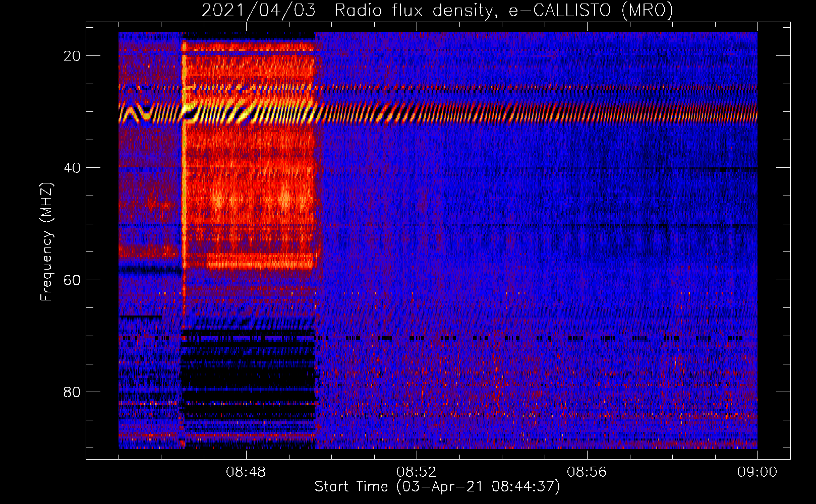Click the 08:56 time tick label

[x=587, y=472]
